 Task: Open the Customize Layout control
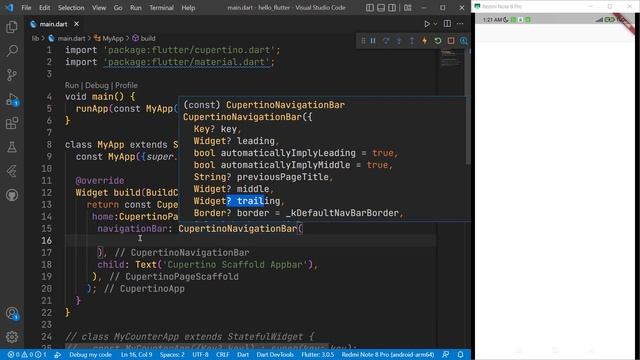click(x=407, y=7)
